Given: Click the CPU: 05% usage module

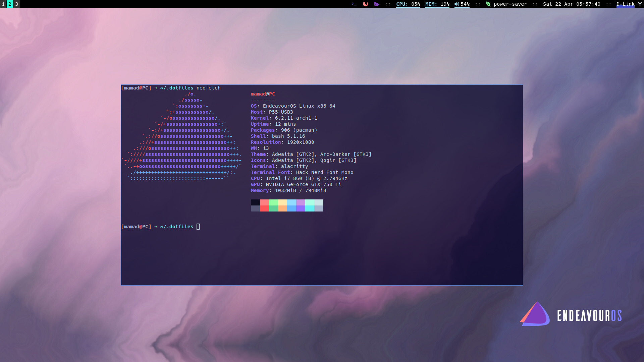Looking at the screenshot, I should point(408,4).
